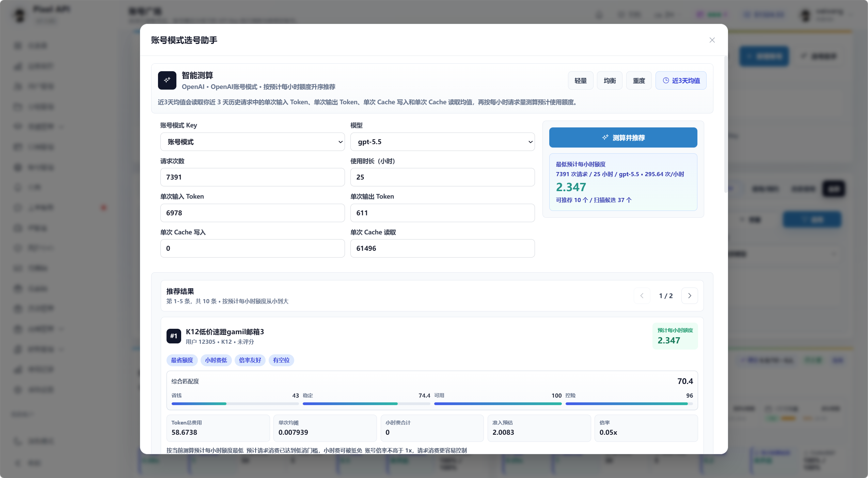This screenshot has height=478, width=868.
Task: Click the Token总费用 58.6738 card
Action: [x=218, y=428]
